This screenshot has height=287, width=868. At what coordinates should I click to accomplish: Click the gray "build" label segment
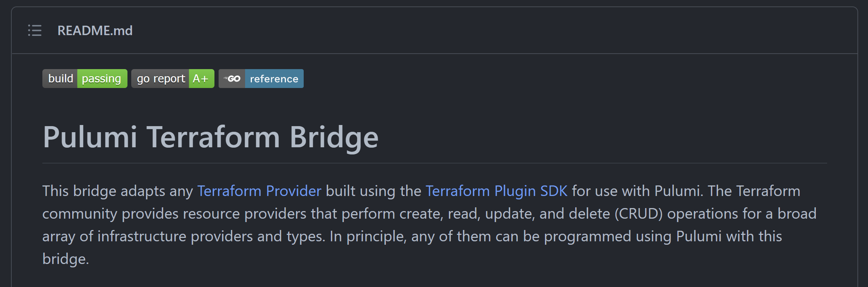[x=61, y=79]
